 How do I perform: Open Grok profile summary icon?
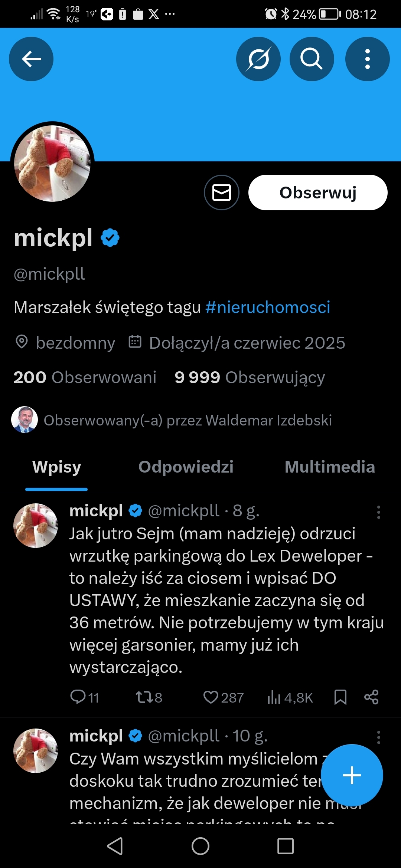click(258, 59)
